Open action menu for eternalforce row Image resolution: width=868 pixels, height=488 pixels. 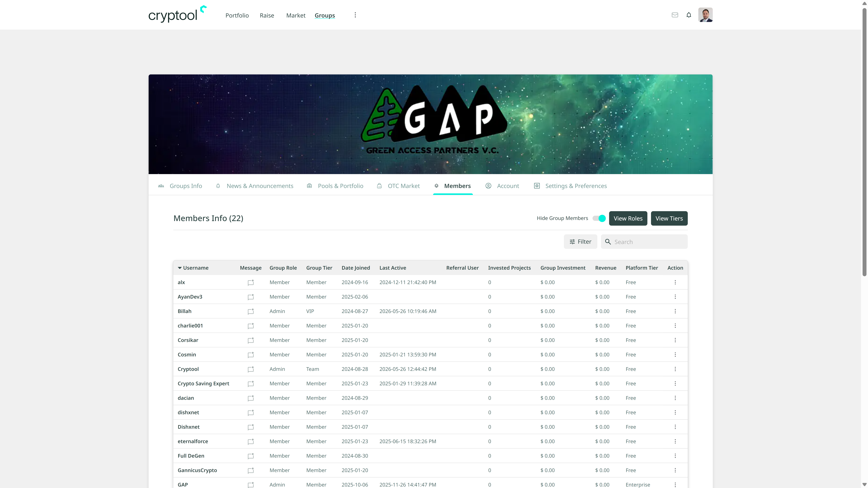pyautogui.click(x=675, y=442)
